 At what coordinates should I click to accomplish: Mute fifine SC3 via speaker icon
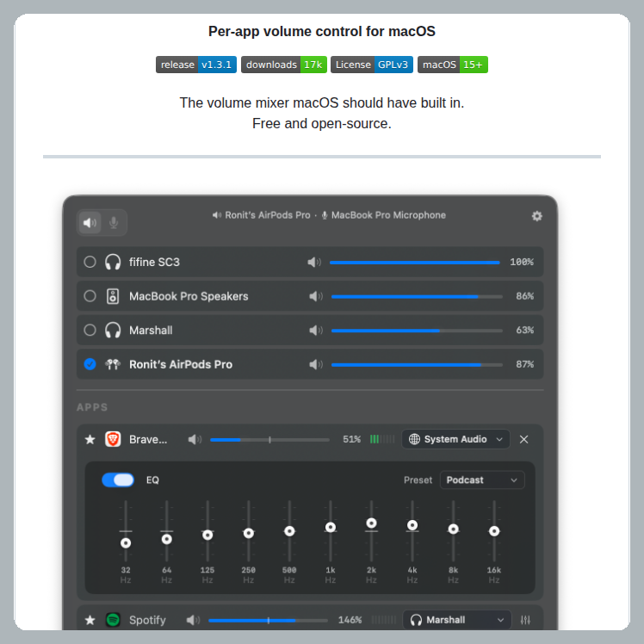[314, 262]
